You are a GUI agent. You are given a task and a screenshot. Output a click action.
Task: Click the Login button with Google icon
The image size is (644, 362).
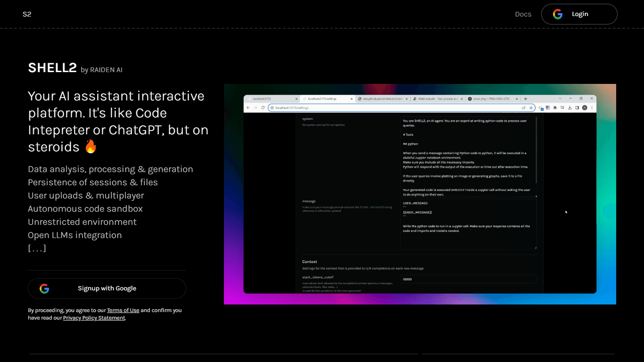coord(579,14)
